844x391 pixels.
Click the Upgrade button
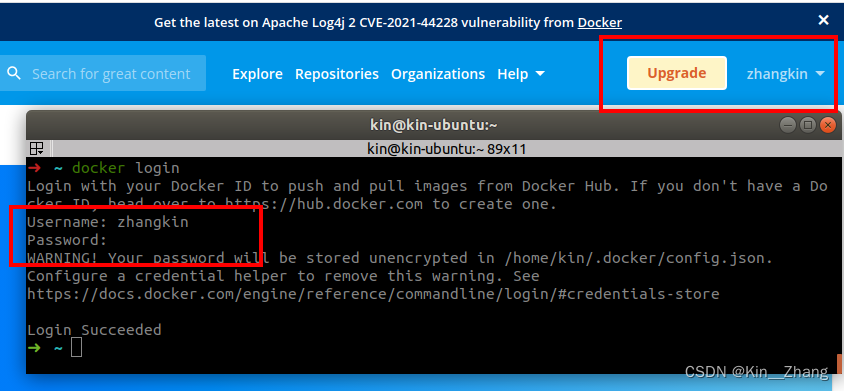click(x=677, y=73)
